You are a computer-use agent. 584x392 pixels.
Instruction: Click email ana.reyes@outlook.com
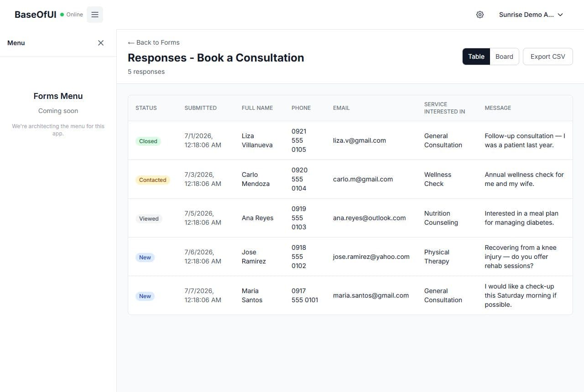click(370, 218)
